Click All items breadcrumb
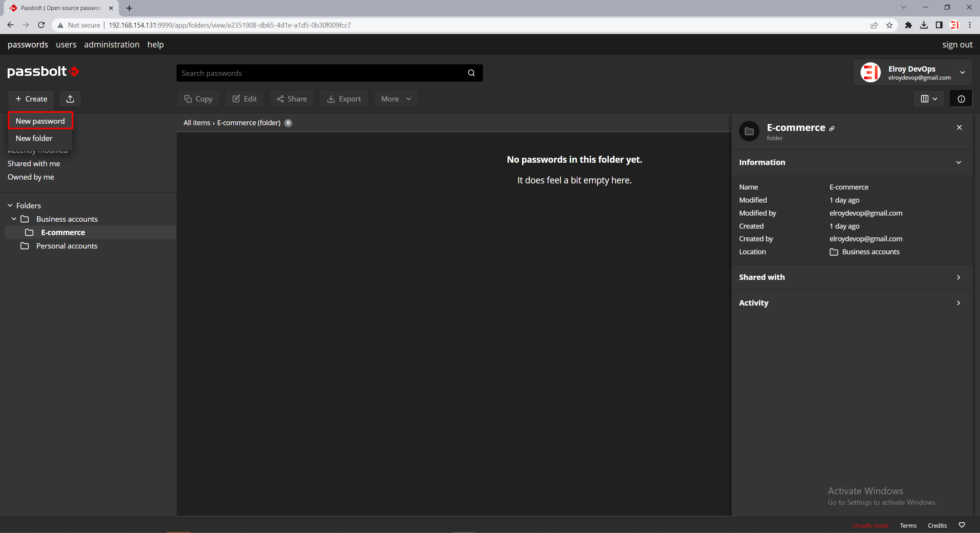Image resolution: width=980 pixels, height=533 pixels. click(197, 123)
